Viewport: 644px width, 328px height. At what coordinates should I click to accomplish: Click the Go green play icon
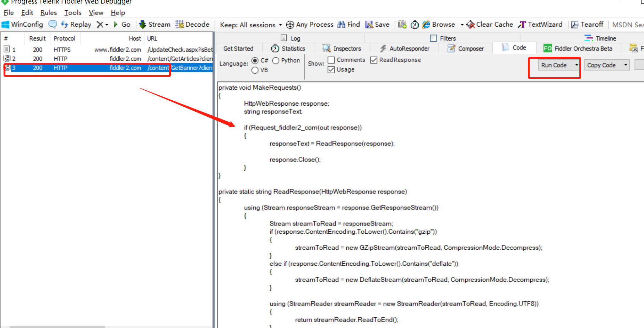coord(115,25)
